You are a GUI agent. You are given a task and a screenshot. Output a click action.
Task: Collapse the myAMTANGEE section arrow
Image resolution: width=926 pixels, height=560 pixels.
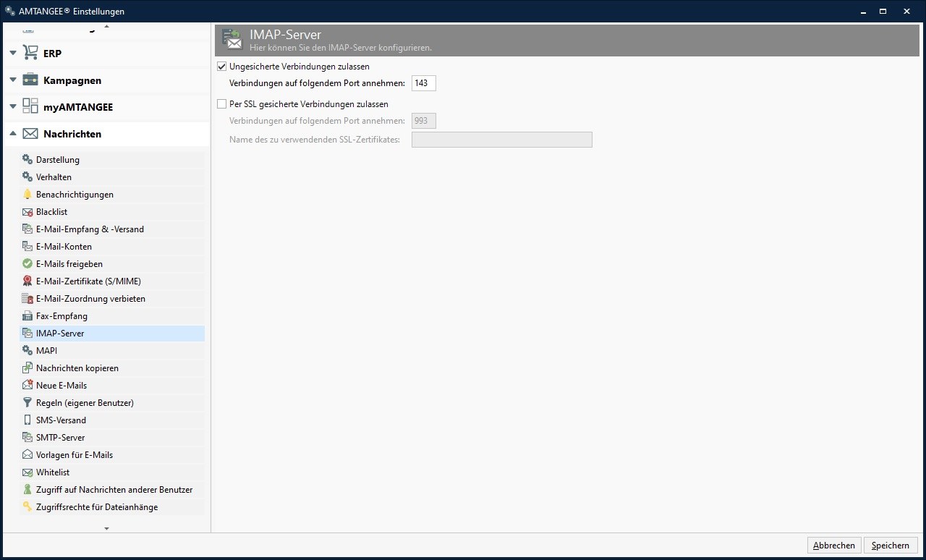pos(13,106)
